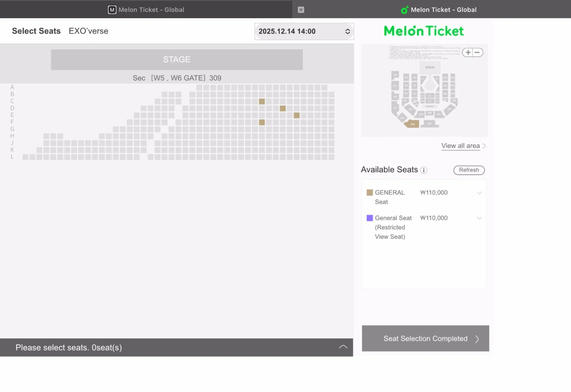
Task: Select the available seat in row E
Action: pyautogui.click(x=297, y=115)
